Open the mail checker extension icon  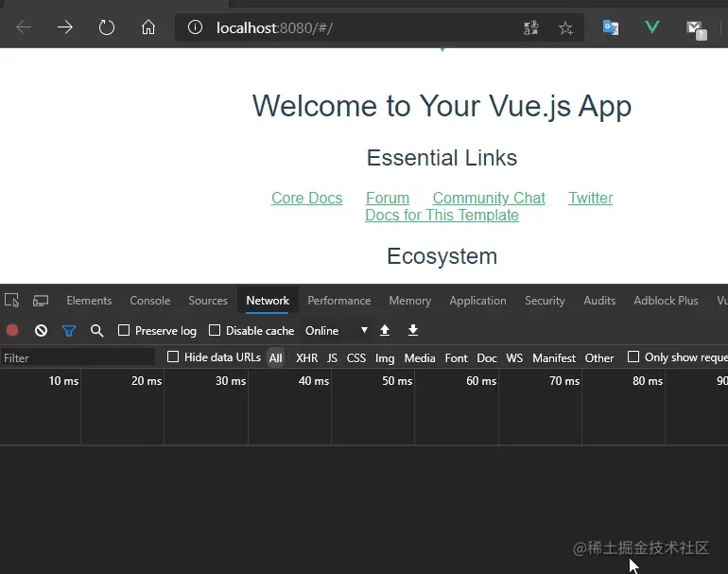[x=696, y=29]
